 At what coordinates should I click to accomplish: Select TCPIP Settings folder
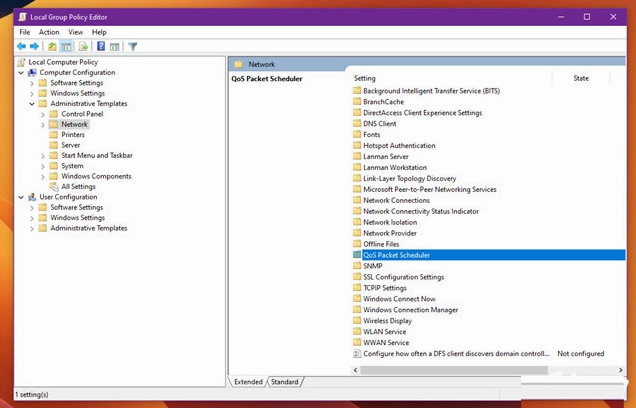click(x=385, y=288)
